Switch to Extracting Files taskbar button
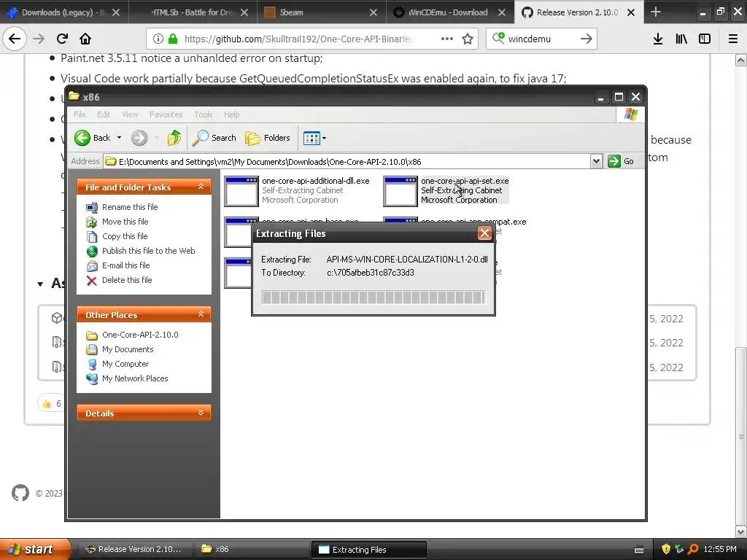747x560 pixels. (x=368, y=549)
